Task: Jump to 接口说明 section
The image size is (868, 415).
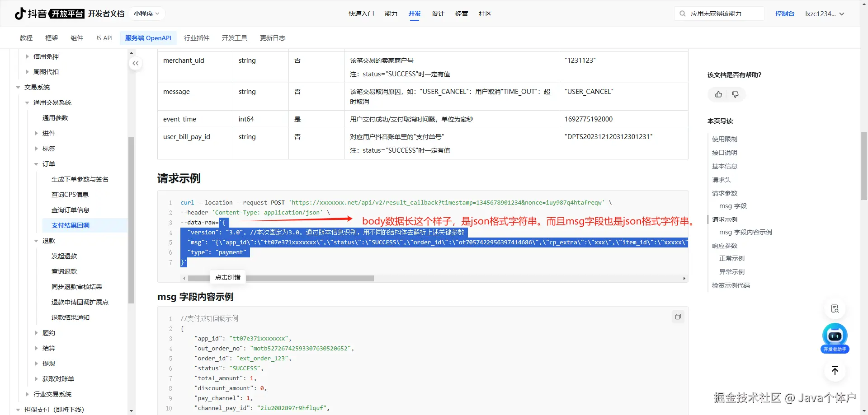Action: [x=725, y=153]
